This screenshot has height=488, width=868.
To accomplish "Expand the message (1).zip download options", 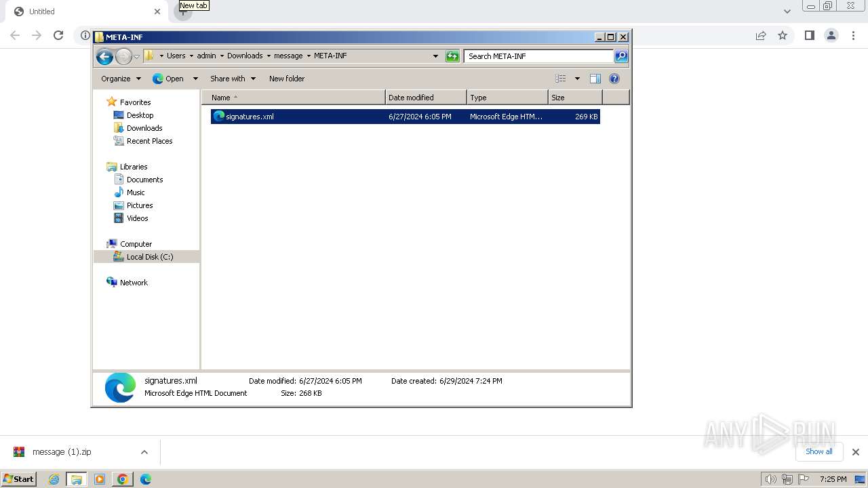I will coord(144,452).
